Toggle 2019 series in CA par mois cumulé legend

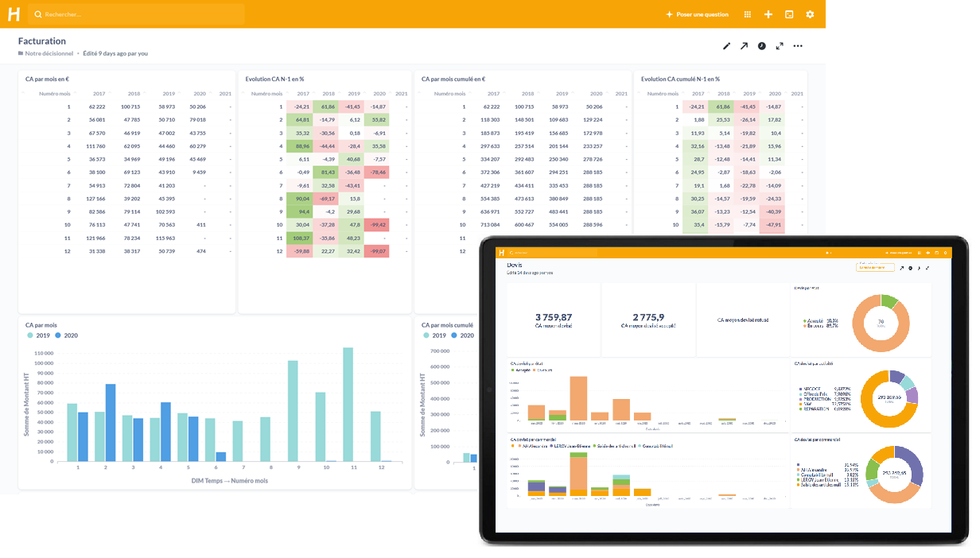click(437, 335)
